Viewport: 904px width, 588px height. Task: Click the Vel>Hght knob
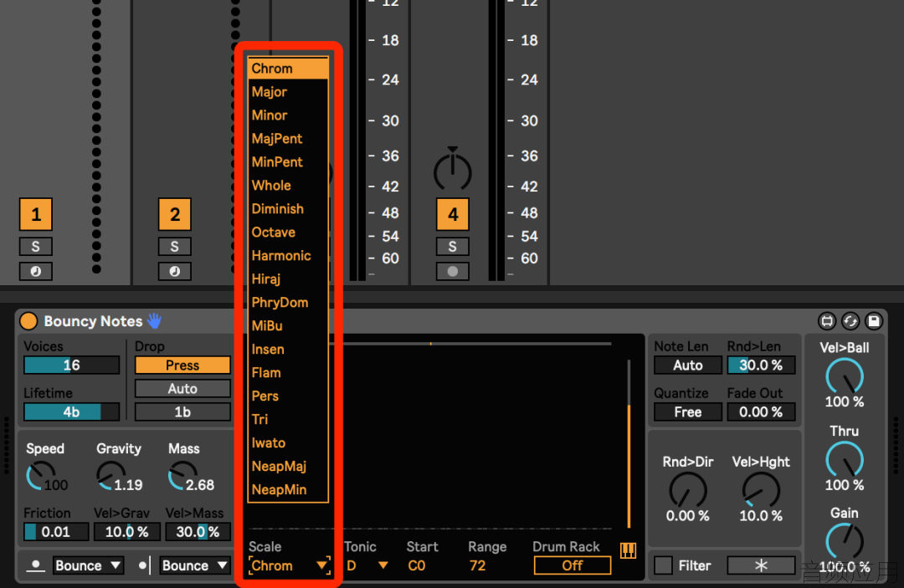[761, 489]
